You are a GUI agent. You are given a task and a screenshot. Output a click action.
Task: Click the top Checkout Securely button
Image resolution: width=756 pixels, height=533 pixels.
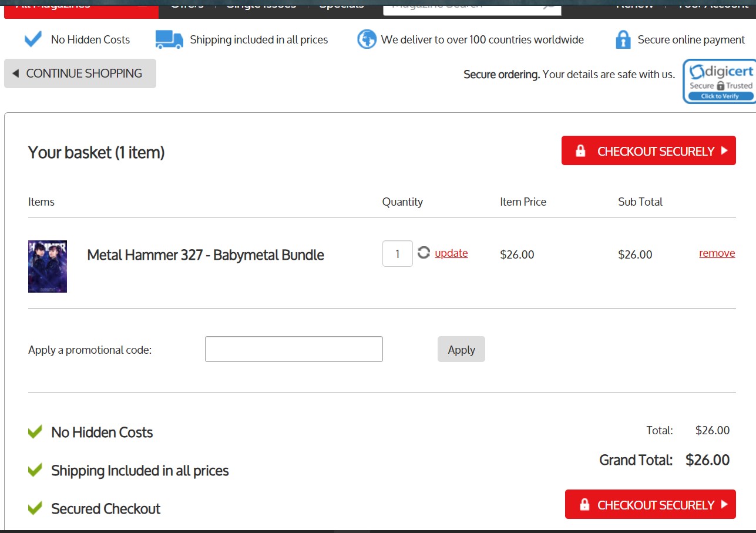pos(649,151)
